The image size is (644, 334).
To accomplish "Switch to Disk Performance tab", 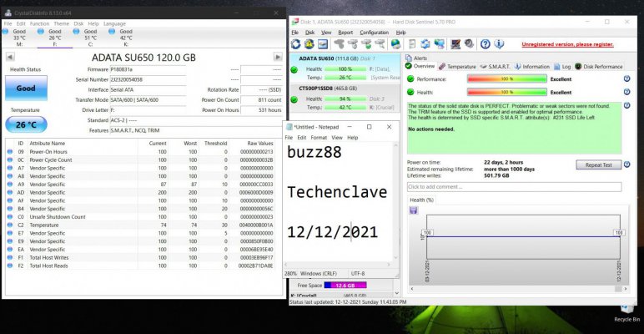I will tap(599, 66).
